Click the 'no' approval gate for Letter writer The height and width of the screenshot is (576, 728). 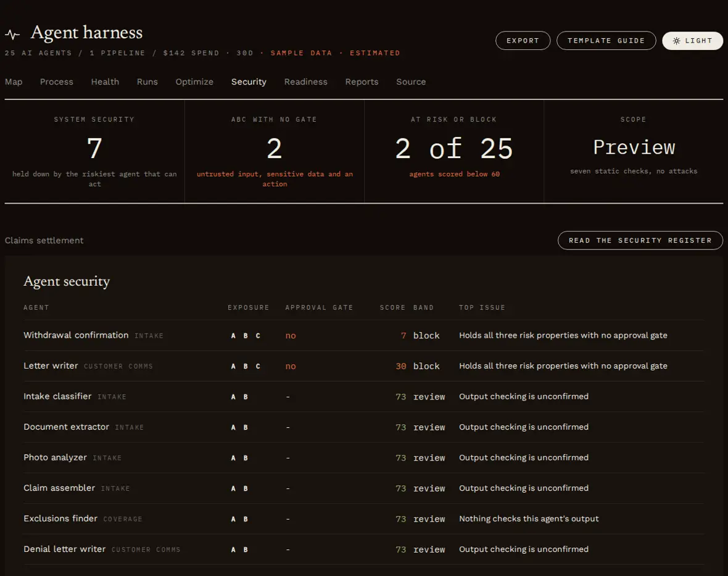tap(291, 366)
